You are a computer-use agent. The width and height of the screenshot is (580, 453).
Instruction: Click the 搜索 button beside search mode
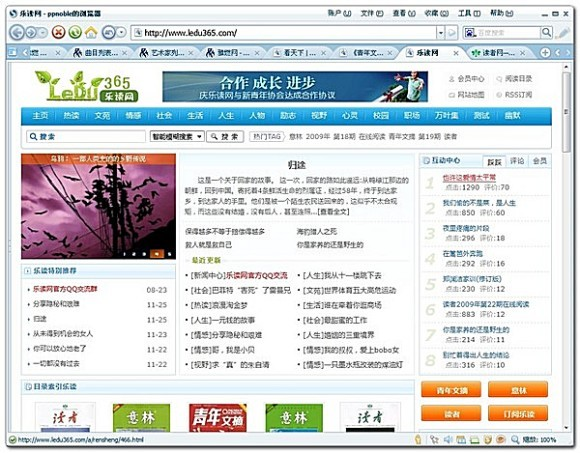pyautogui.click(x=225, y=136)
